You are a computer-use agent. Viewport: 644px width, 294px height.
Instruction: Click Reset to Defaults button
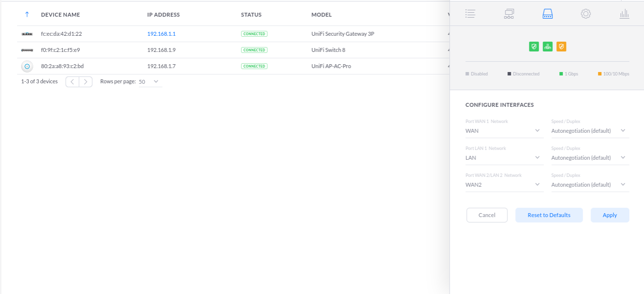tap(549, 215)
